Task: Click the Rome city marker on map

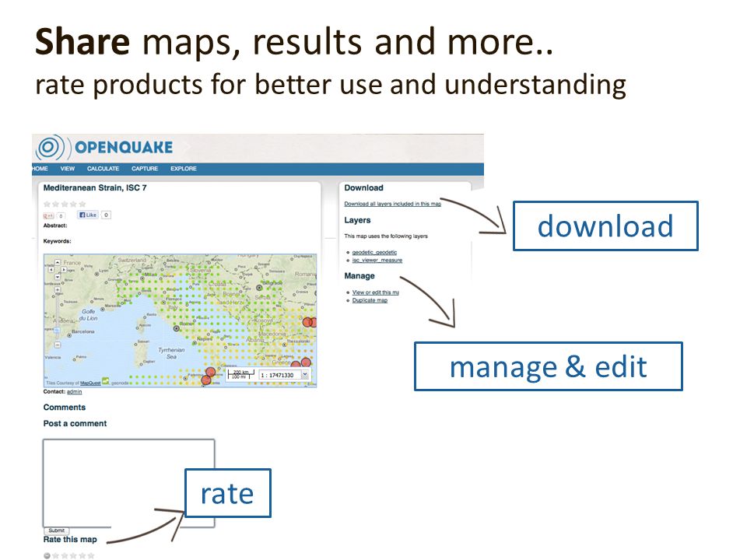Action: 177,328
